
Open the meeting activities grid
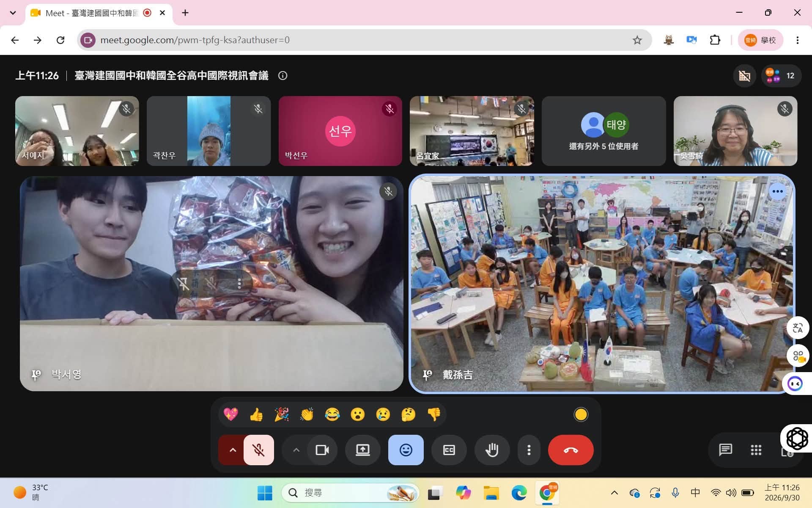pyautogui.click(x=756, y=450)
